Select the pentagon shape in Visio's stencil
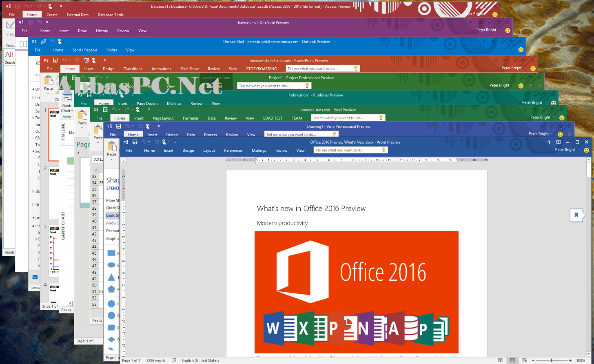Screen dimensions: 594x364 click(111, 289)
